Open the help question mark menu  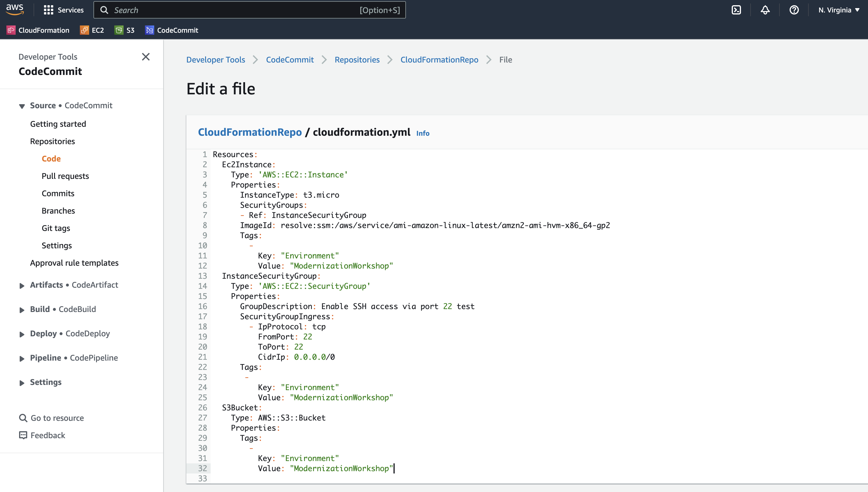click(x=794, y=10)
